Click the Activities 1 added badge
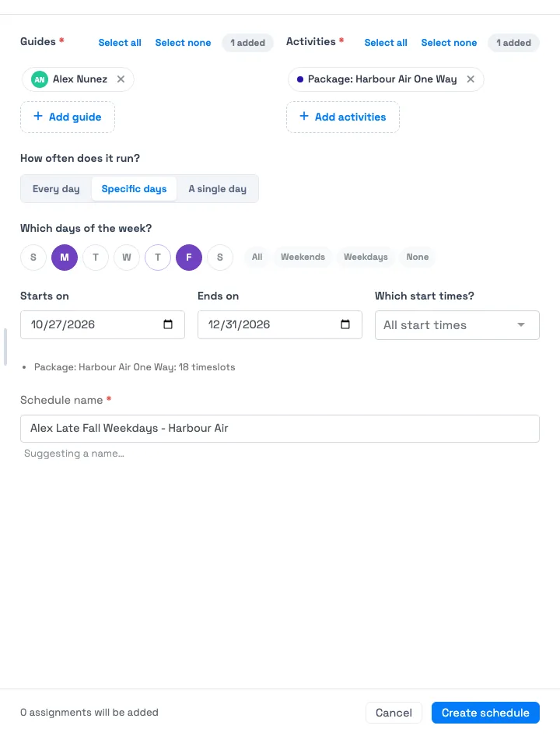Image resolution: width=560 pixels, height=736 pixels. [513, 43]
